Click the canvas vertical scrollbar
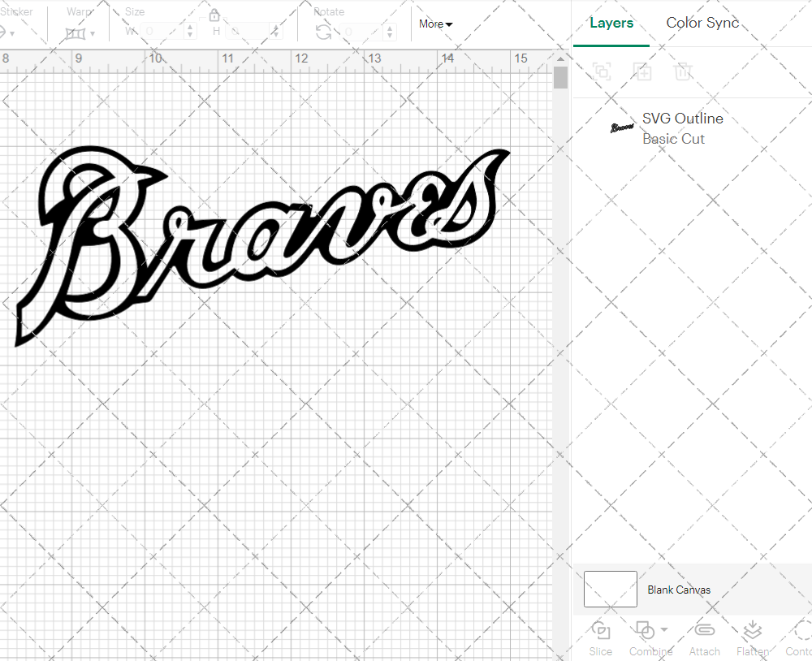The image size is (812, 661). click(560, 79)
